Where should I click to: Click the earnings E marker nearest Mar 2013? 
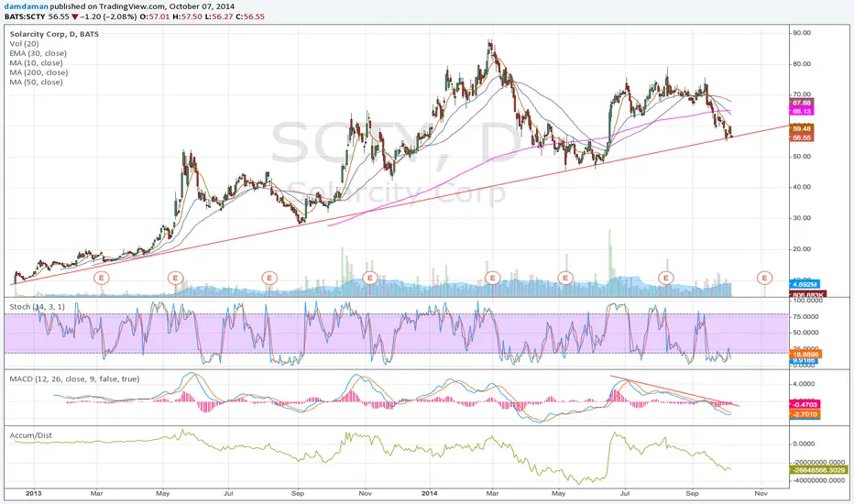pyautogui.click(x=102, y=278)
